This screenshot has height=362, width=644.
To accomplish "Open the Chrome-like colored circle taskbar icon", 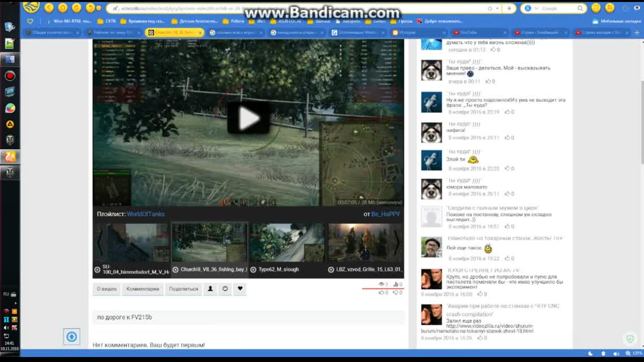I will [10, 109].
